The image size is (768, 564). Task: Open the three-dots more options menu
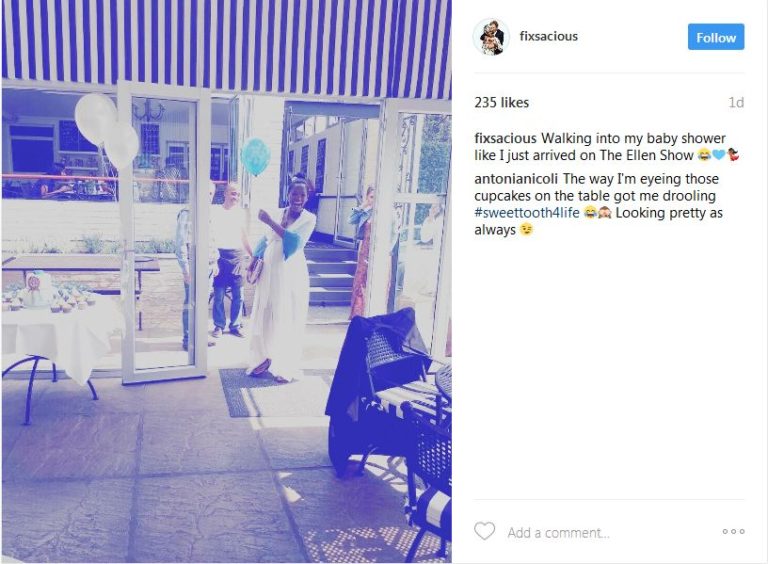point(733,531)
